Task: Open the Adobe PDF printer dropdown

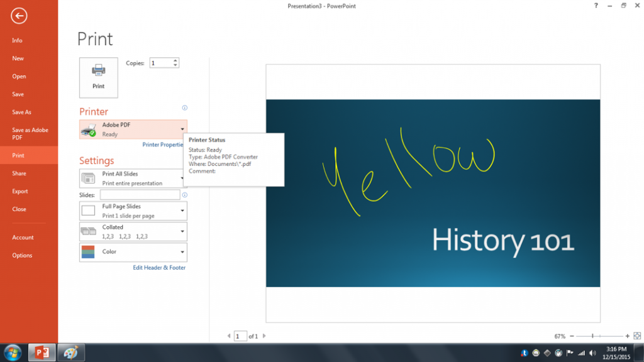Action: 133,129
